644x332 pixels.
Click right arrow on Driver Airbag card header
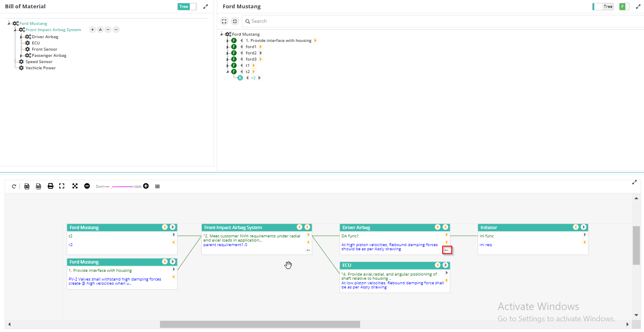click(x=445, y=227)
